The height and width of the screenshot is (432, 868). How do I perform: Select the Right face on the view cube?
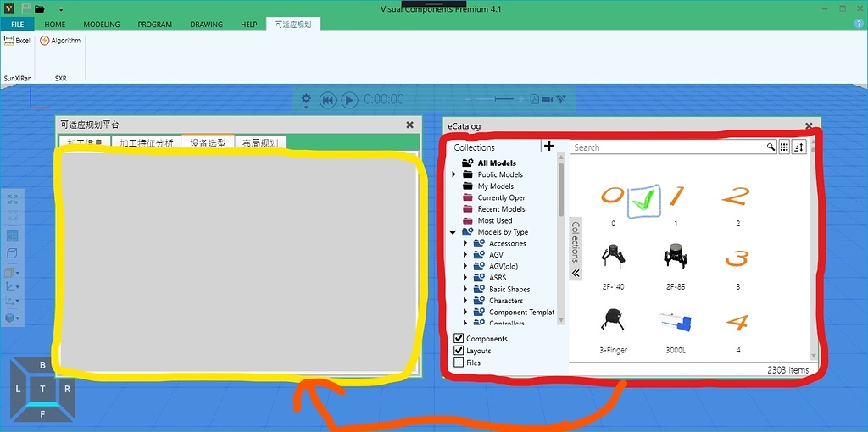[67, 390]
